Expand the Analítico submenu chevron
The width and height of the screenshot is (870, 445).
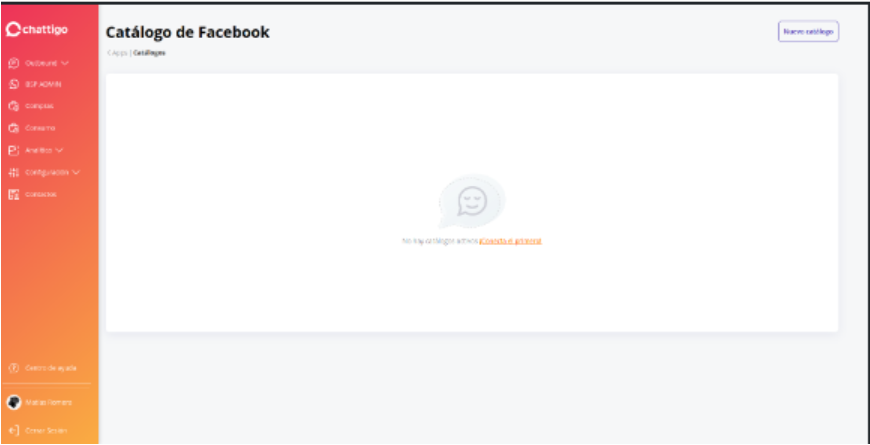click(59, 150)
